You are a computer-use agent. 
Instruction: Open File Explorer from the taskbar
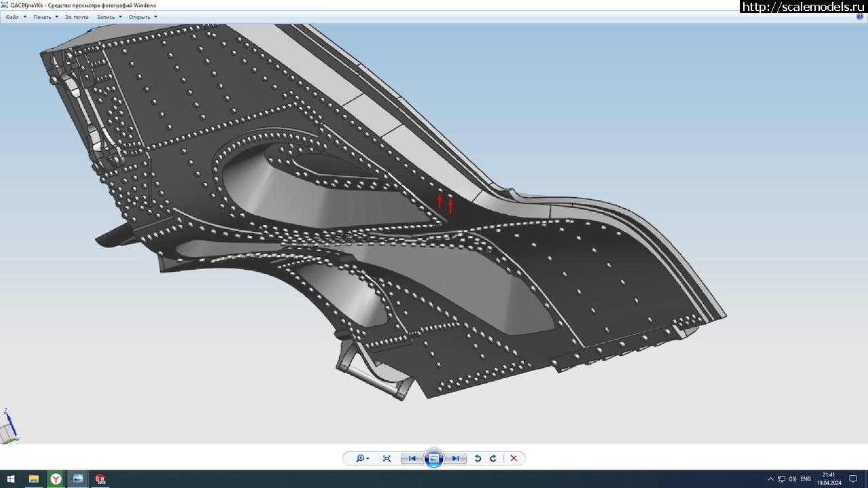pyautogui.click(x=33, y=479)
